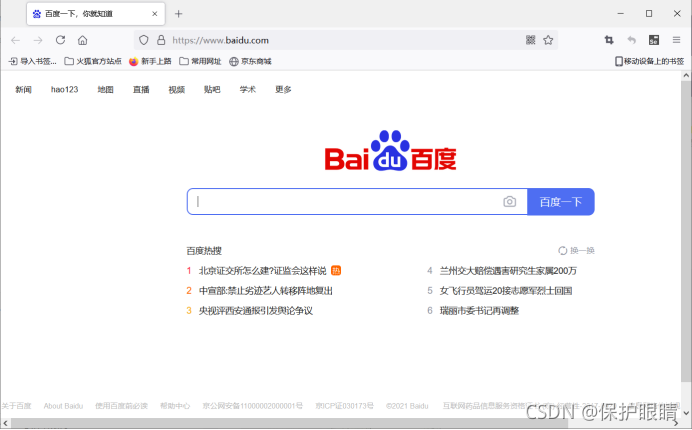692x430 pixels.
Task: Click the address bar URL
Action: (x=221, y=40)
